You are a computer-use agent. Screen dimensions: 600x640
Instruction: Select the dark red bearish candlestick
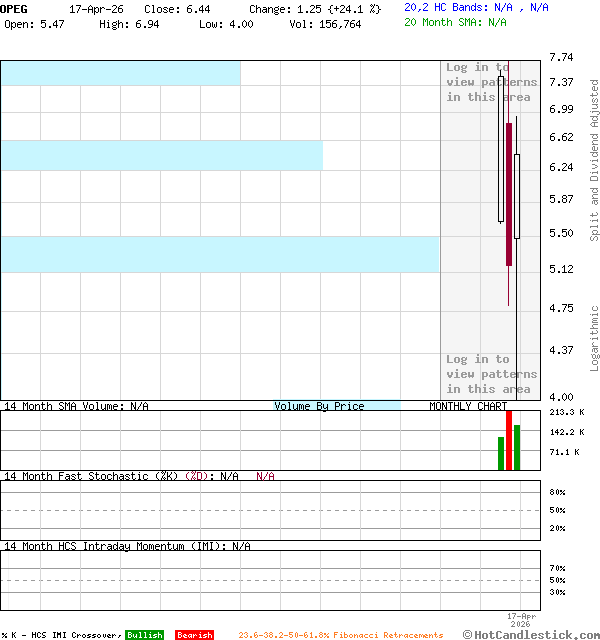(509, 194)
